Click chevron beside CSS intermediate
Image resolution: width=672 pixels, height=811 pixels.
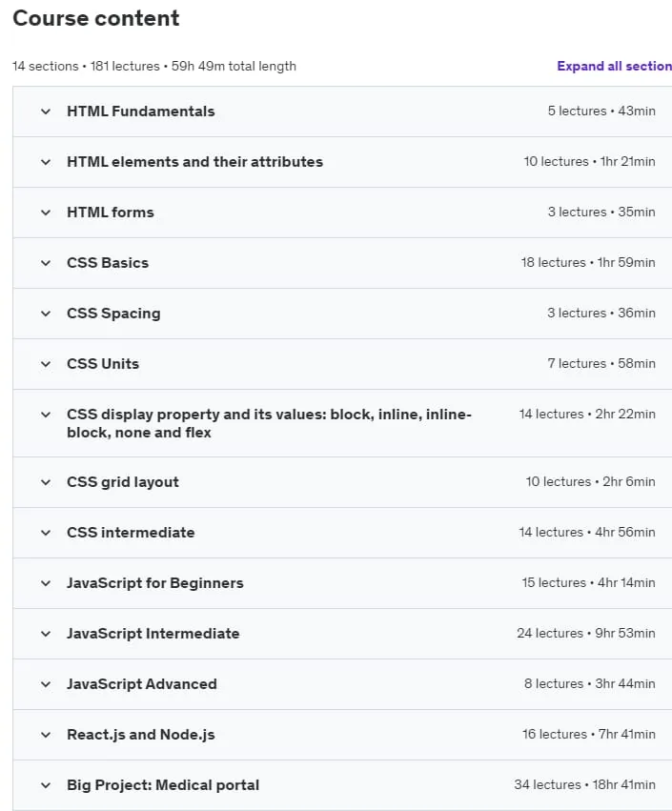pyautogui.click(x=46, y=533)
